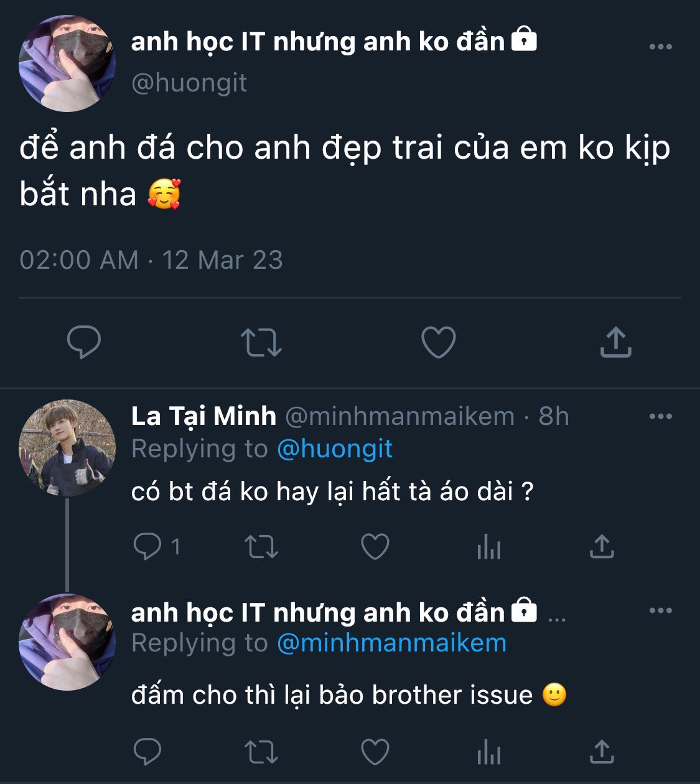Reply to the 'brother issue' tweet
The height and width of the screenshot is (784, 700).
coord(148,752)
